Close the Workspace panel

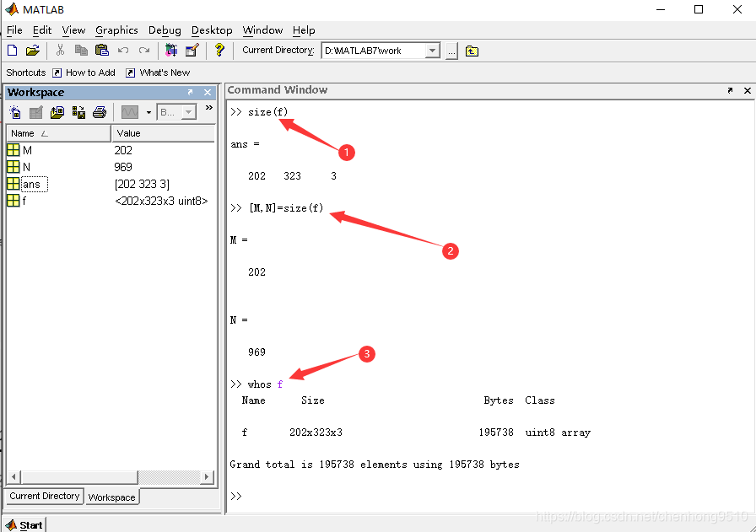[208, 92]
